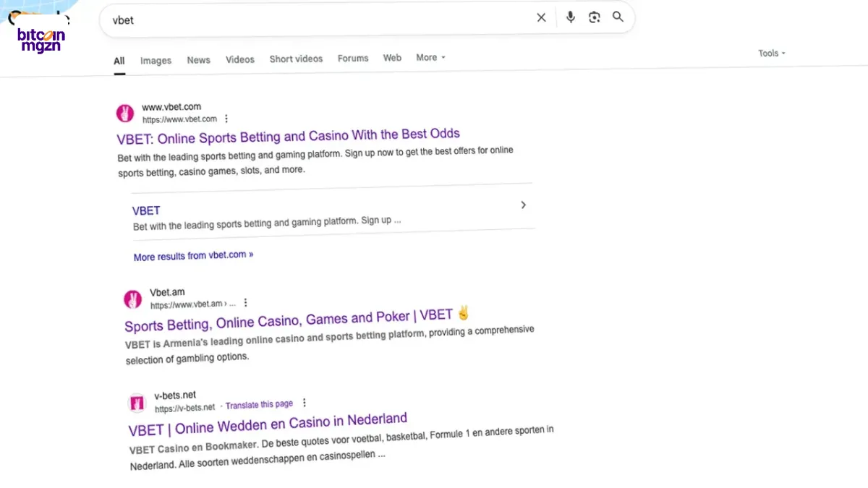Switch to the News tab
The image size is (868, 488).
[198, 60]
